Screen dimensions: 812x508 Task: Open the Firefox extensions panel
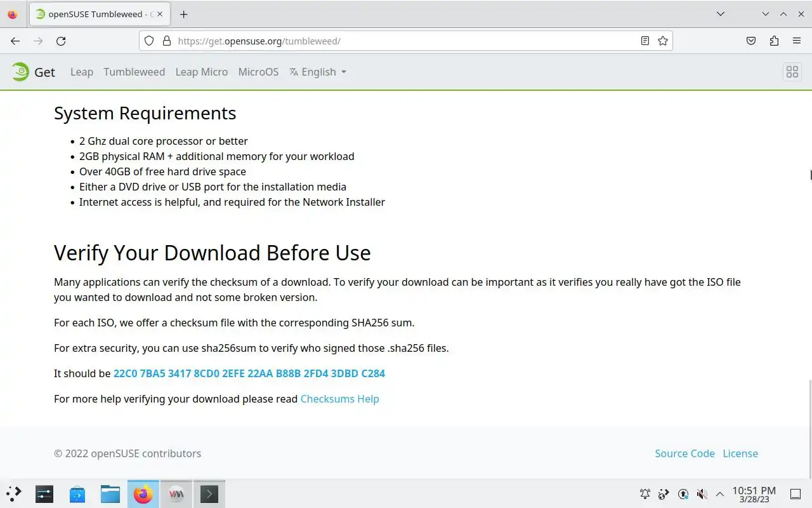774,41
